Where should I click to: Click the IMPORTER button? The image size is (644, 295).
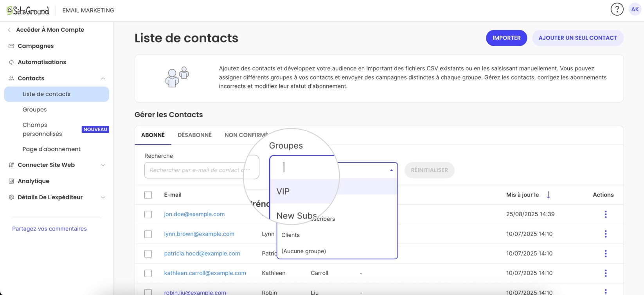click(506, 38)
